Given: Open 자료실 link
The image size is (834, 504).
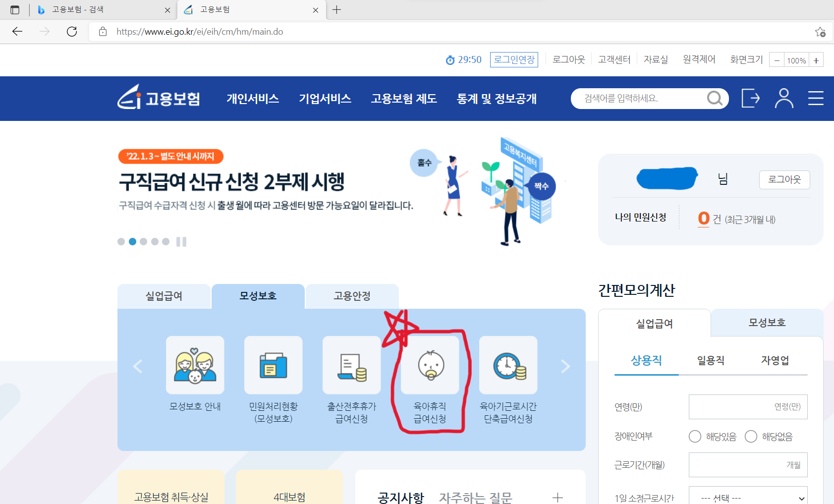Looking at the screenshot, I should 656,59.
